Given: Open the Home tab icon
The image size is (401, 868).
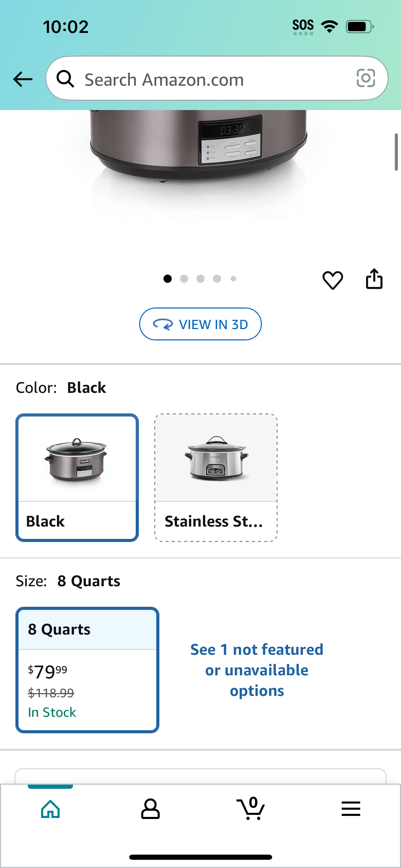Looking at the screenshot, I should pyautogui.click(x=50, y=809).
